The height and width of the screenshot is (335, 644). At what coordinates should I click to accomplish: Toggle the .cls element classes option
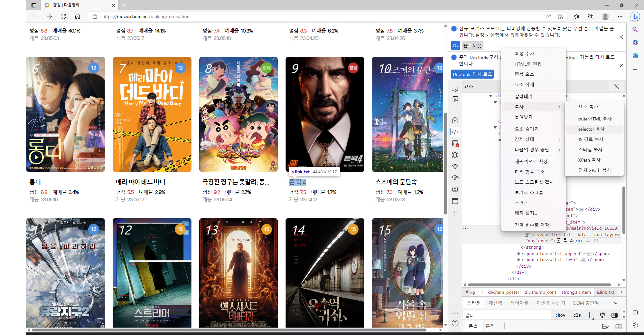pyautogui.click(x=576, y=315)
